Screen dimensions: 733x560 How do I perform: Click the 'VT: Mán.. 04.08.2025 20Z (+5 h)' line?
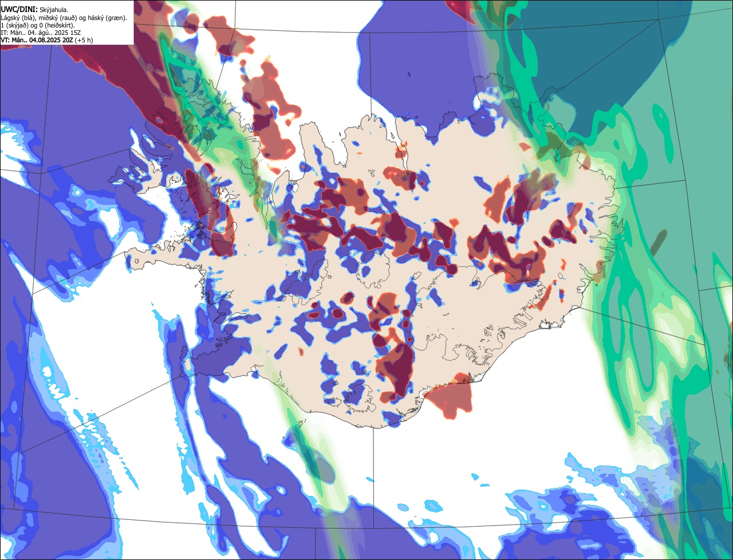point(47,40)
